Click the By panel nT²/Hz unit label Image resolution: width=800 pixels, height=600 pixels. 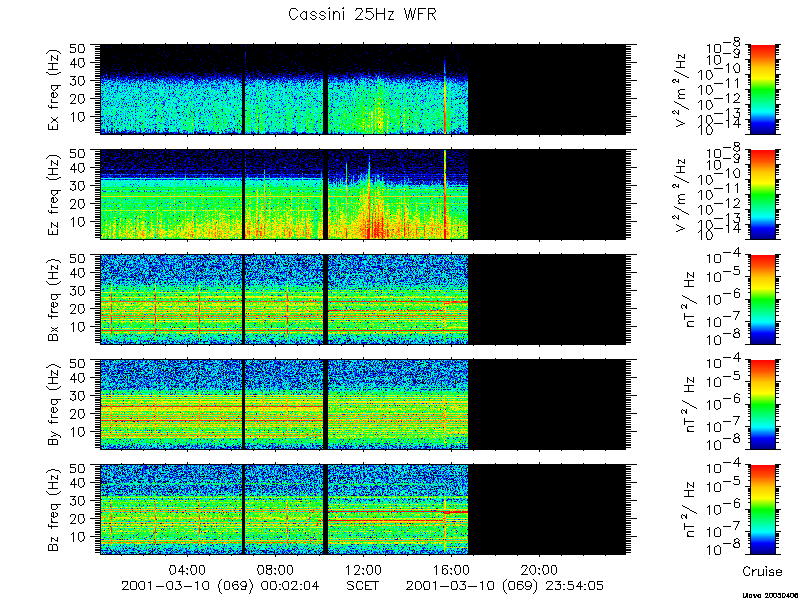click(x=688, y=405)
